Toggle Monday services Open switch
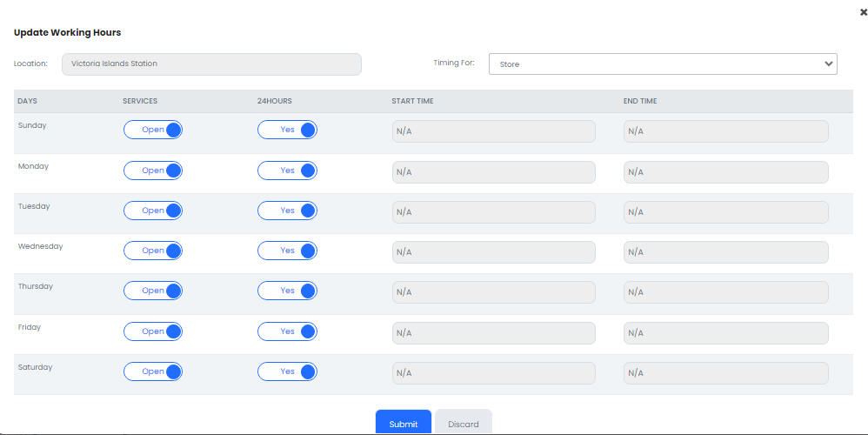Viewport: 868px width, 435px height. pos(153,171)
